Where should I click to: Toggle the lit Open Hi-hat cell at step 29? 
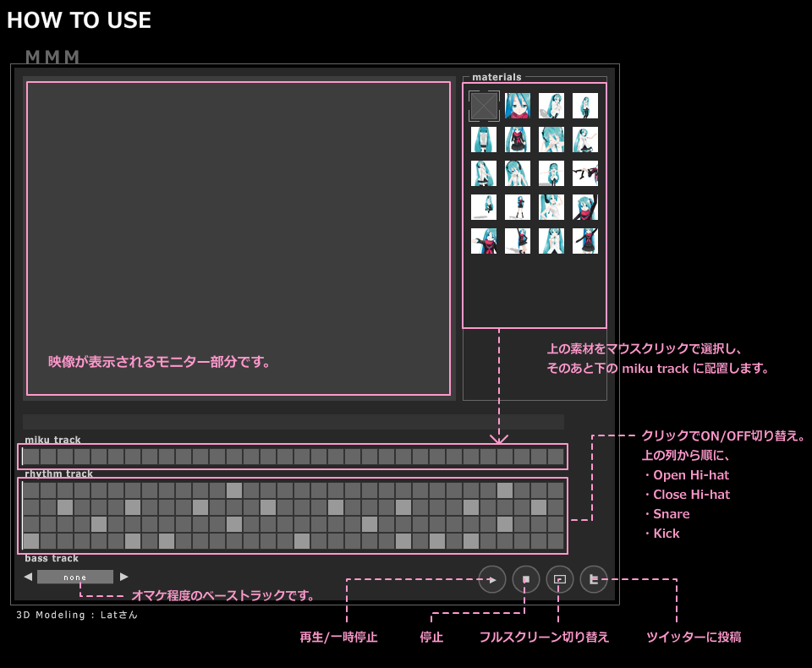point(505,490)
